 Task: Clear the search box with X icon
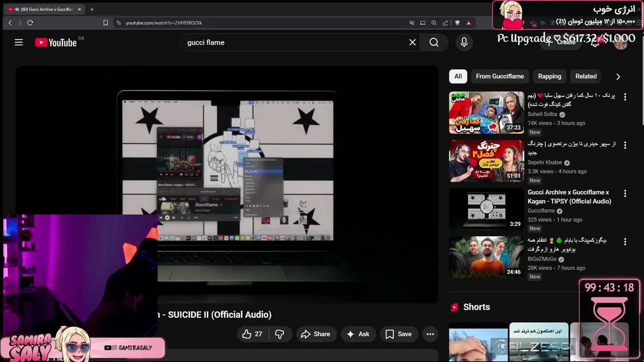point(413,42)
